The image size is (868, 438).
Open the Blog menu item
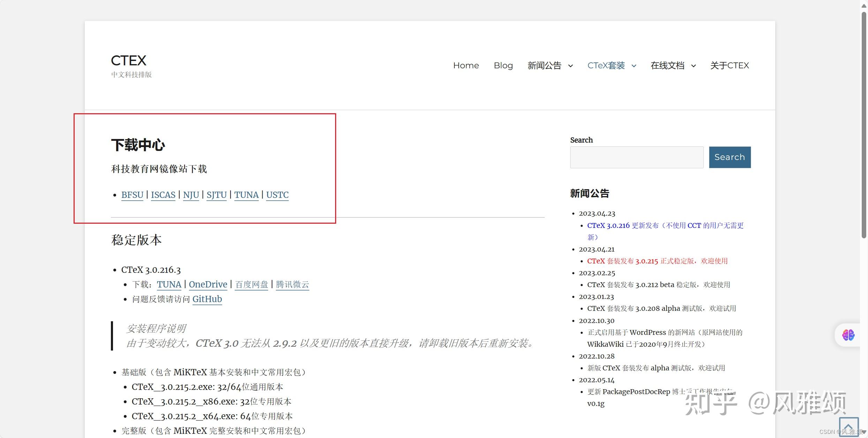[x=503, y=66]
